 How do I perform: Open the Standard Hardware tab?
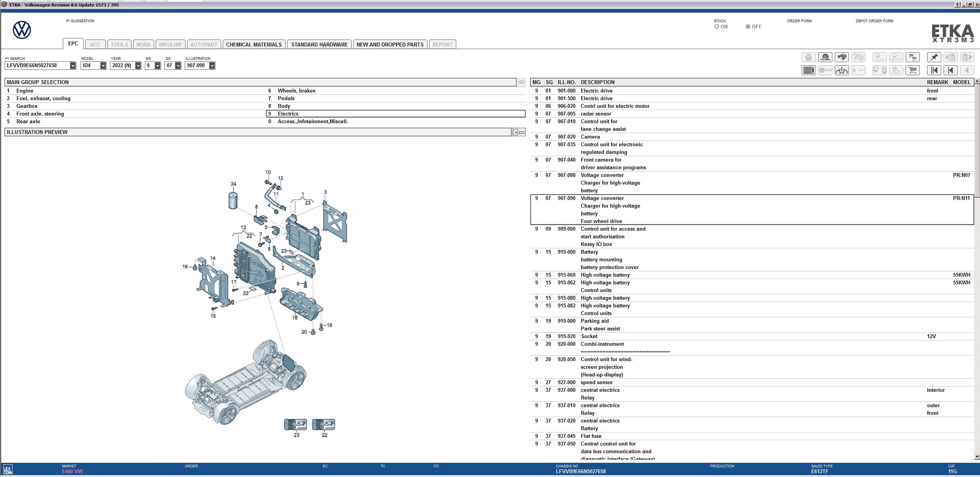click(319, 45)
